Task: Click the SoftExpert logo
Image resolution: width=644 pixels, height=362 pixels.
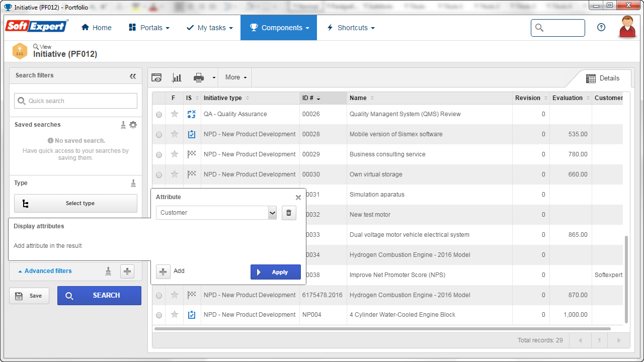Action: coord(37,26)
